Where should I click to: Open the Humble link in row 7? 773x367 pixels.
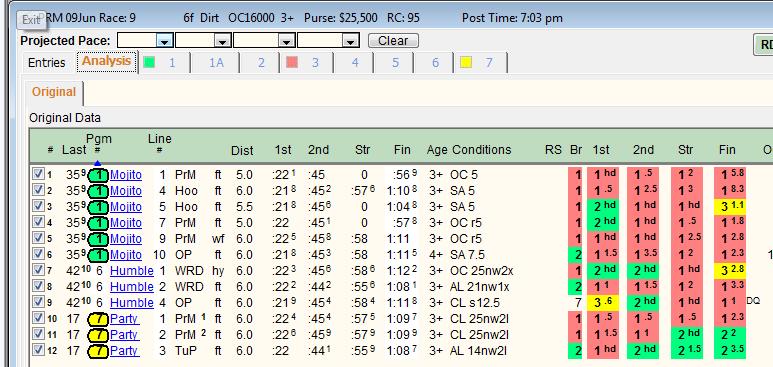coord(132,271)
